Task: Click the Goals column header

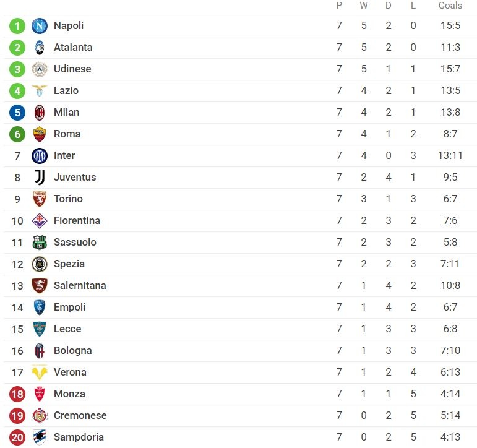Action: tap(450, 6)
